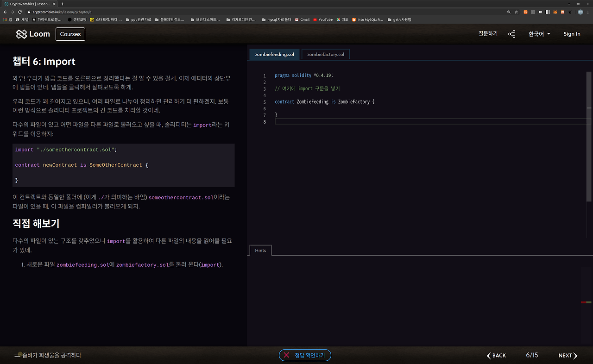Viewport: 593px width, 364px height.
Task: Bookmark this page with the star icon
Action: pos(516,12)
